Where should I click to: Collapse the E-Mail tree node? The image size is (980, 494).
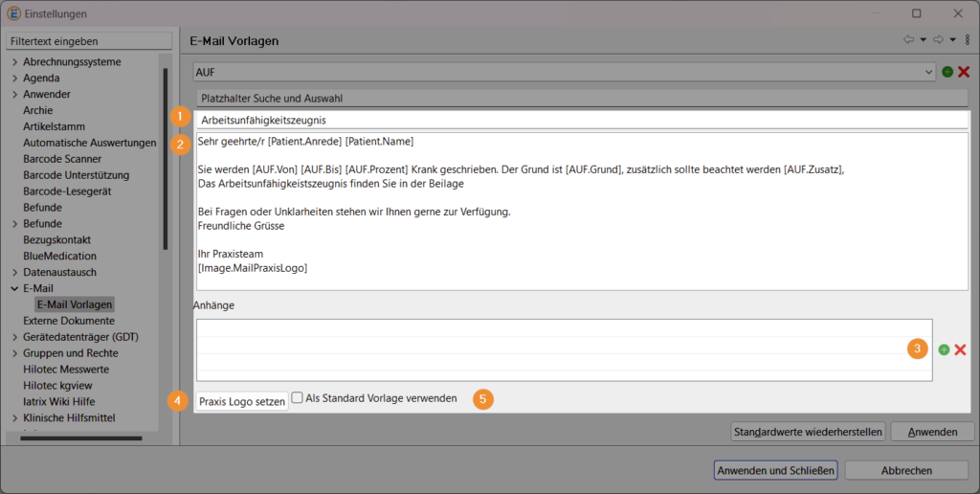(x=14, y=288)
